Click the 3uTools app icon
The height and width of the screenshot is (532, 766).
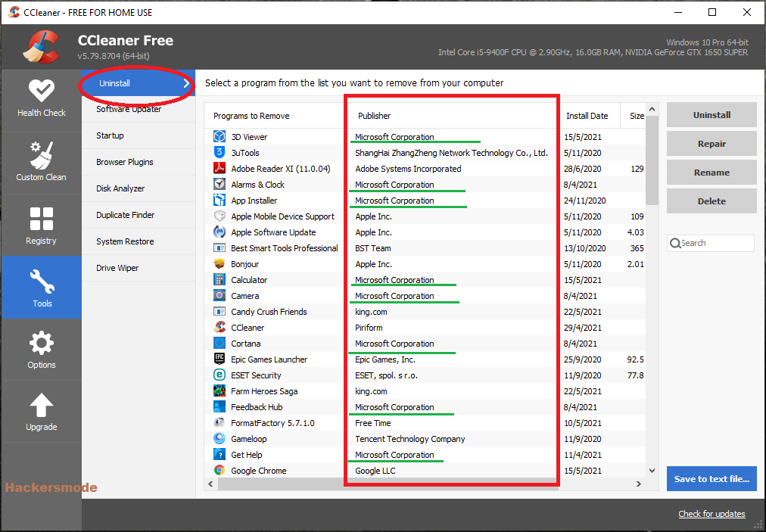220,152
